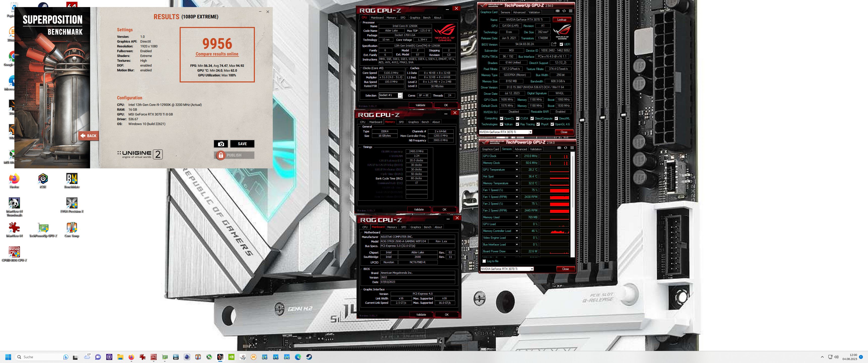Screen dimensions: 868x363
Task: Toggle the PhysX checkbox
Action: (538, 124)
